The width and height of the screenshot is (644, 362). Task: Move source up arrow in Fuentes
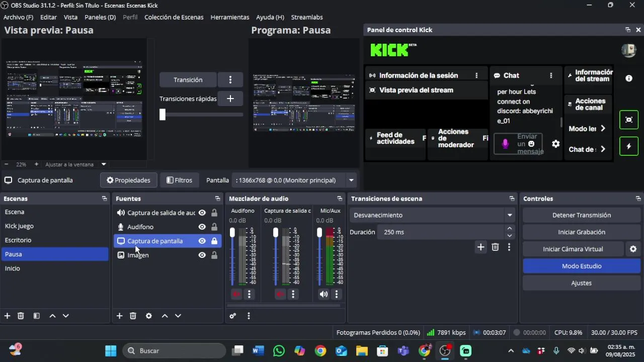click(x=165, y=316)
